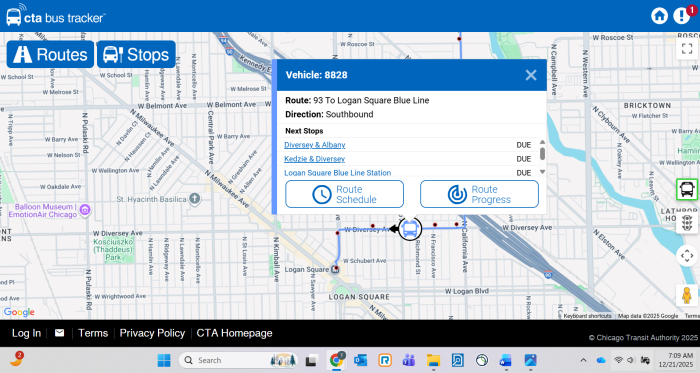This screenshot has width=700, height=373.
Task: Open service alerts exclamation icon
Action: coord(682,16)
